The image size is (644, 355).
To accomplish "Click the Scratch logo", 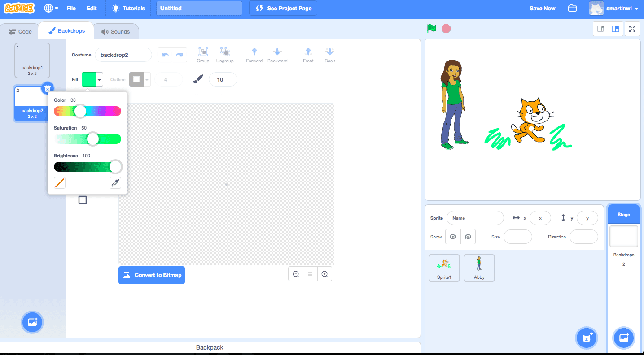I will pyautogui.click(x=19, y=8).
